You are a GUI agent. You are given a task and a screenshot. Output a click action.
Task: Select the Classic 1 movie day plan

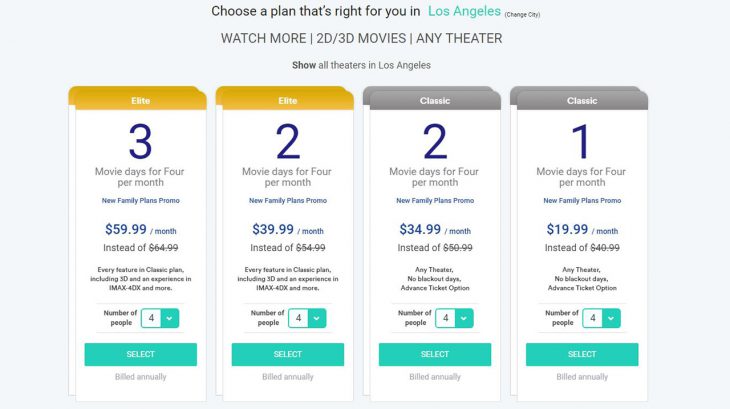pos(582,354)
